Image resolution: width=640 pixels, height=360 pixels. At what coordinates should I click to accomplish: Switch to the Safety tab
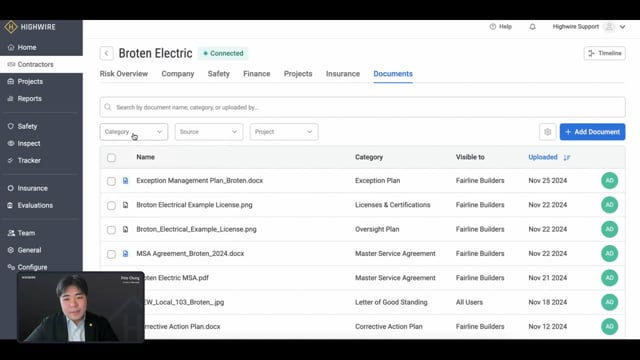tap(218, 74)
